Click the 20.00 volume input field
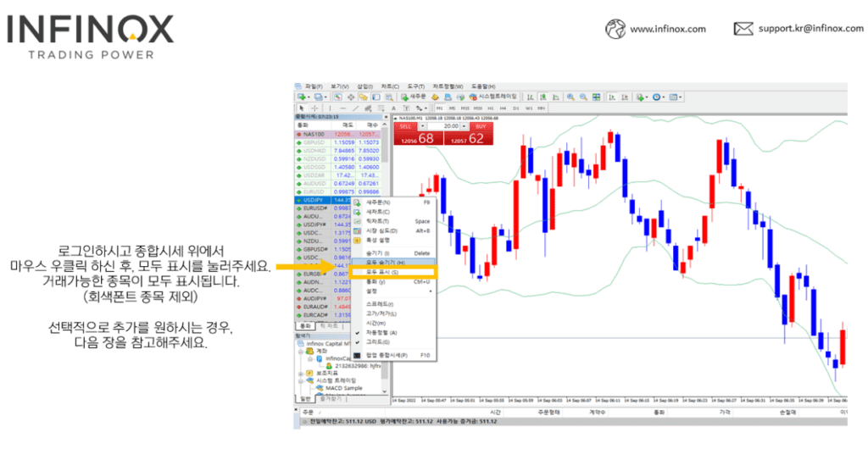Viewport: 868px width, 449px height. tap(443, 126)
